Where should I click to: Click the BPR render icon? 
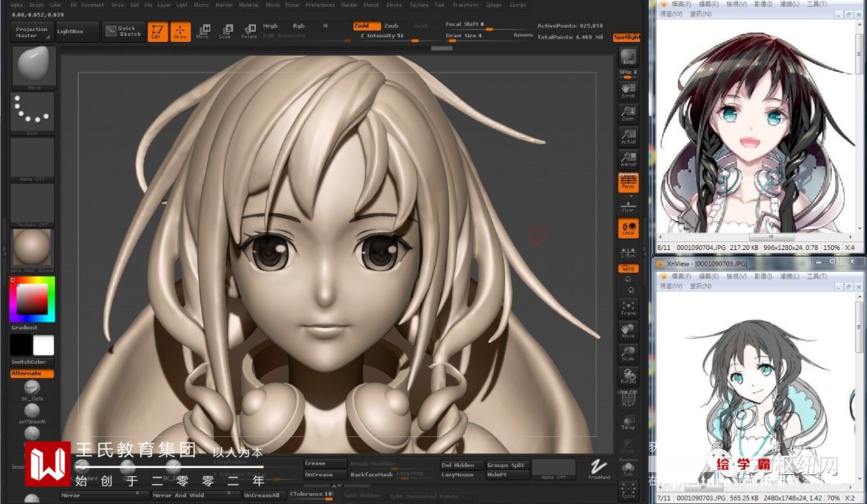pyautogui.click(x=629, y=57)
